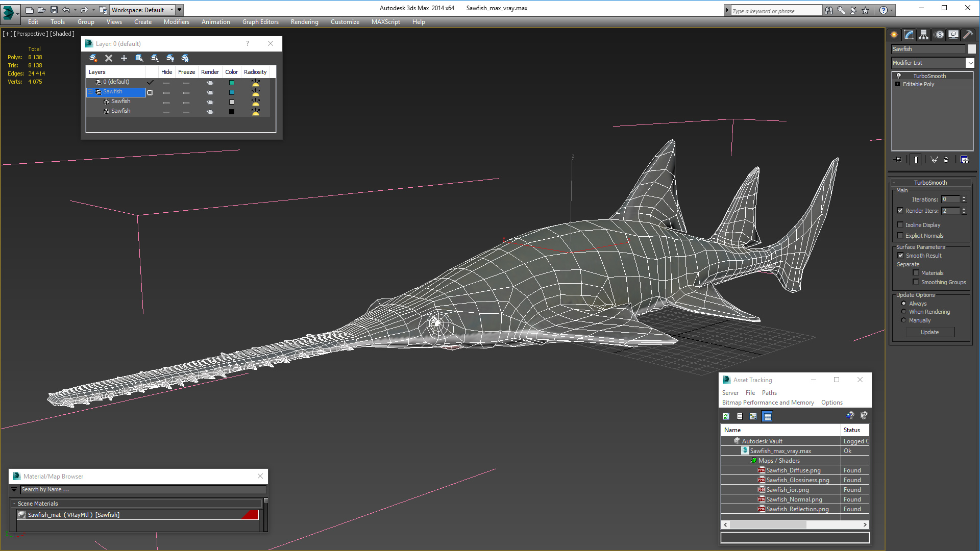The width and height of the screenshot is (980, 551).
Task: Toggle Smooth Result checkbox in TurboSmooth
Action: point(900,255)
